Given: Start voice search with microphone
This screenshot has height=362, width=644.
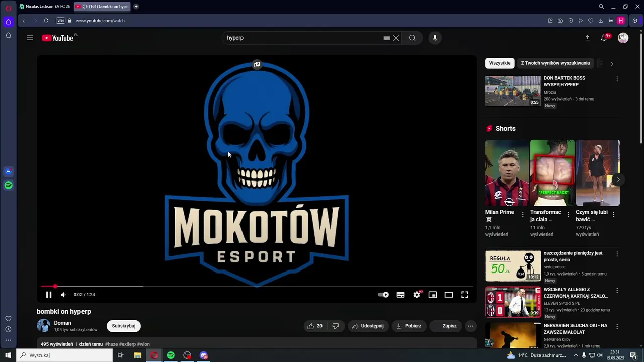Looking at the screenshot, I should [x=435, y=38].
